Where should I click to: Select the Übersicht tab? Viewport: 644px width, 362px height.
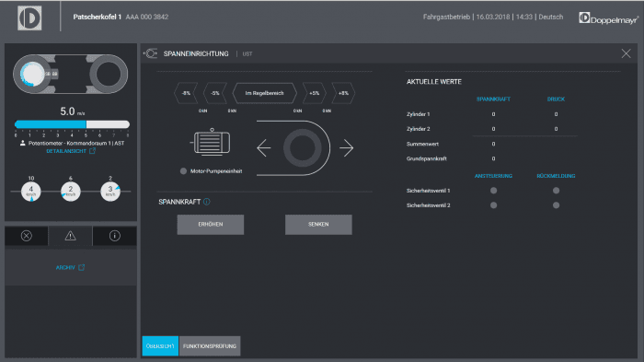[160, 346]
